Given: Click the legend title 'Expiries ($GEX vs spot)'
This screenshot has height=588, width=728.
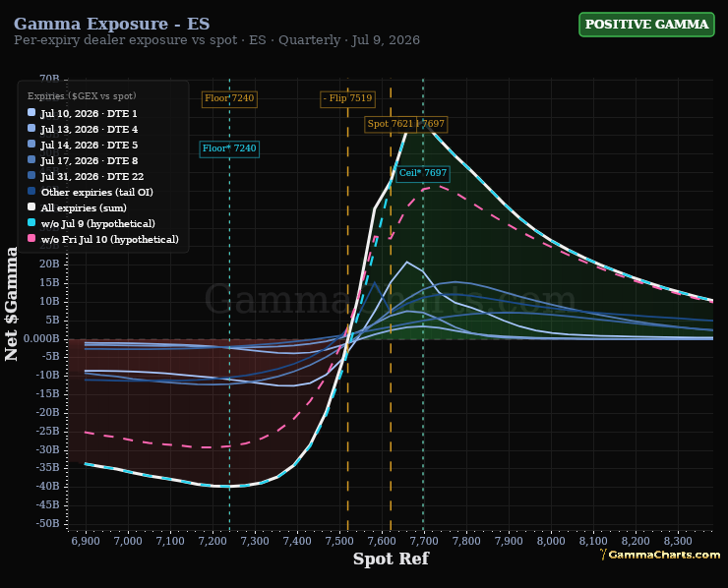Looking at the screenshot, I should tap(82, 96).
